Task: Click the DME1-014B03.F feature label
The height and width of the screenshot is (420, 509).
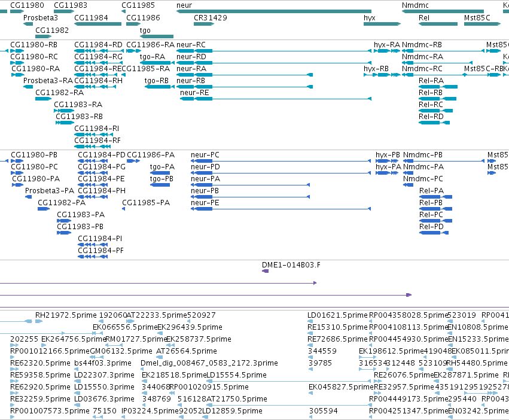Action: tap(291, 264)
